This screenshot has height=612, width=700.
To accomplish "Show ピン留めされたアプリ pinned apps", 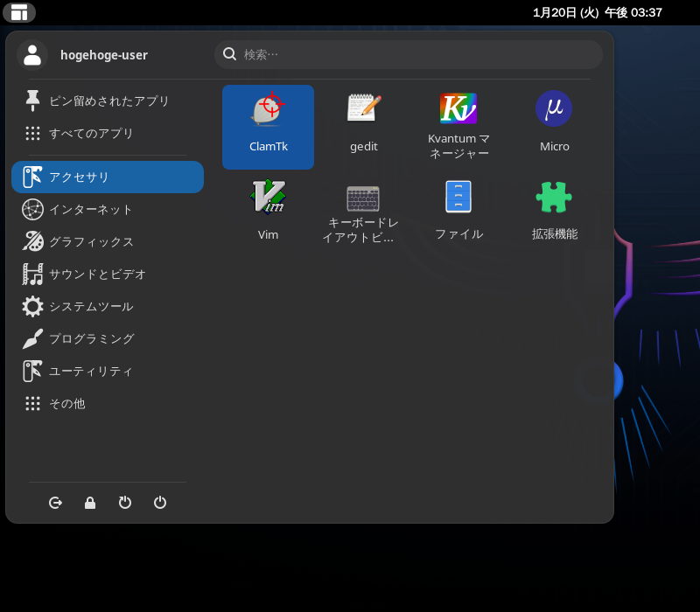I will coord(108,101).
